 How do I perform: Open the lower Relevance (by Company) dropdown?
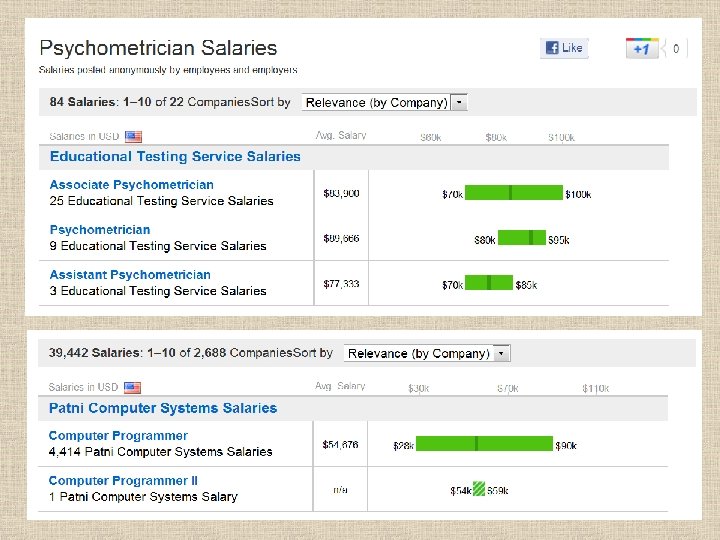427,353
